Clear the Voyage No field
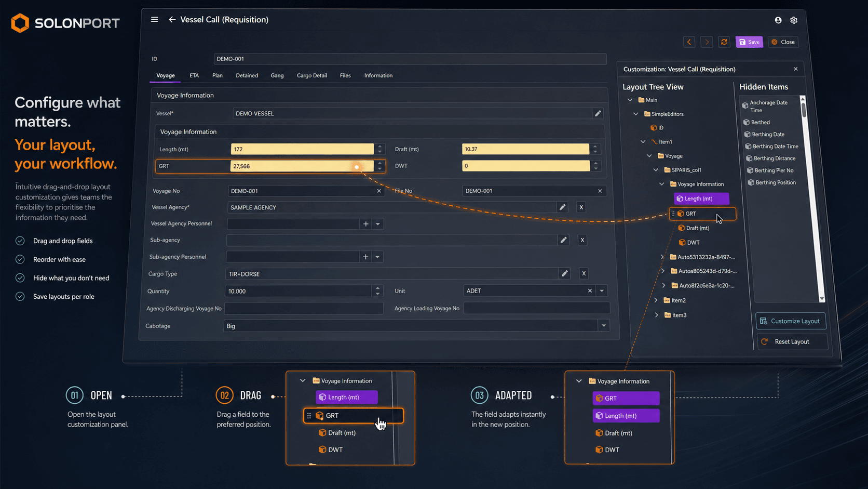868x489 pixels. click(x=379, y=191)
